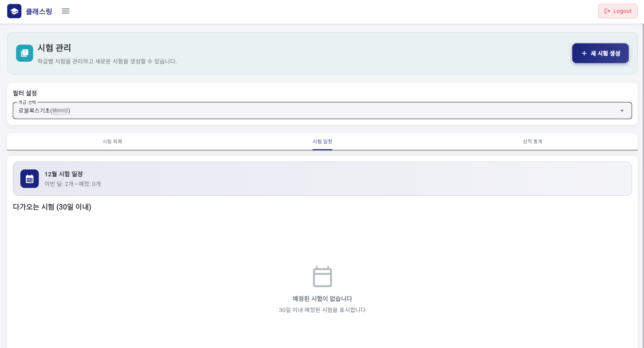644x348 pixels.
Task: Open the 성적 통계 tab
Action: tap(532, 141)
